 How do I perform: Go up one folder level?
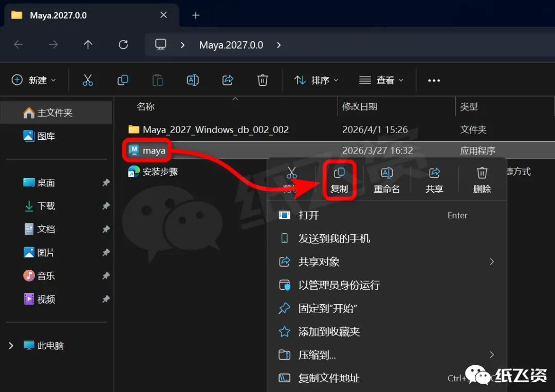coord(88,45)
